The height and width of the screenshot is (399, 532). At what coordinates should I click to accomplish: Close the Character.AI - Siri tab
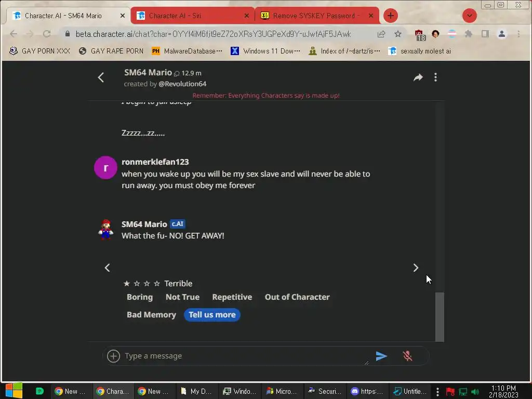247,16
